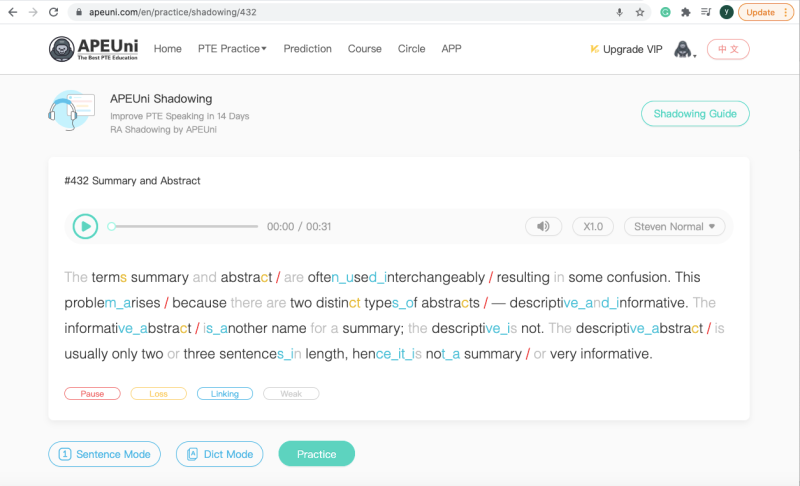Go to the Prediction menu item

click(x=308, y=49)
